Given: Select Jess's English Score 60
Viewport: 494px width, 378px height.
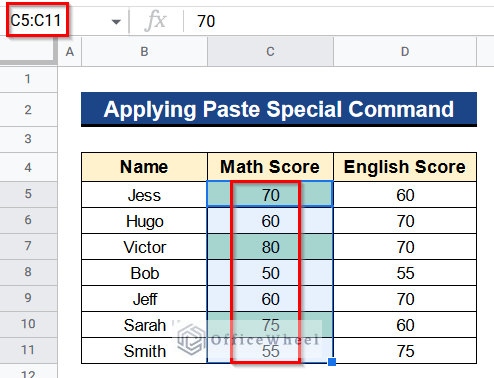Looking at the screenshot, I should click(x=405, y=195).
